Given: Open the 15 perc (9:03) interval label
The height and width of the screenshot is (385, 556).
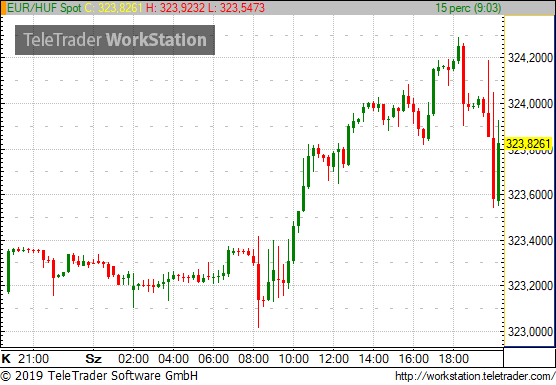Looking at the screenshot, I should pos(468,8).
